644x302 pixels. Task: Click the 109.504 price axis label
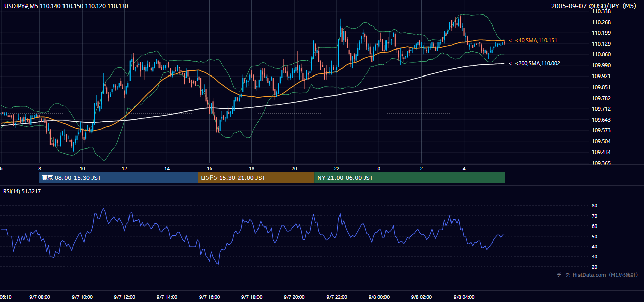pyautogui.click(x=602, y=141)
